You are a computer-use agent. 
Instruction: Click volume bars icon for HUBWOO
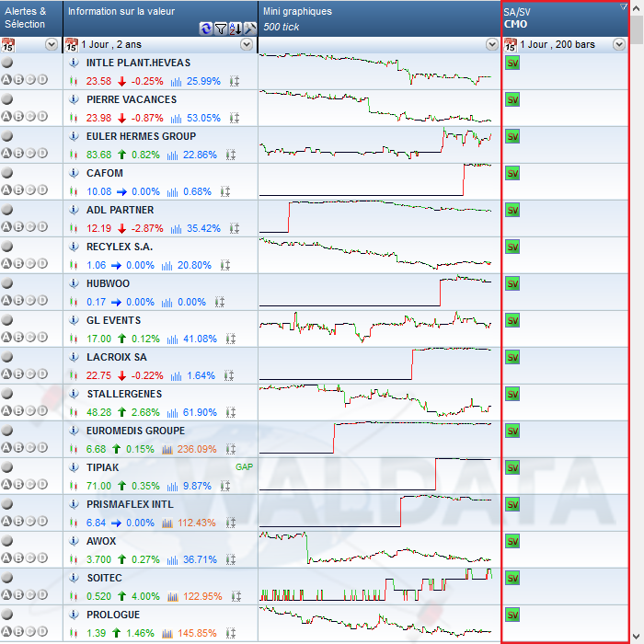167,303
